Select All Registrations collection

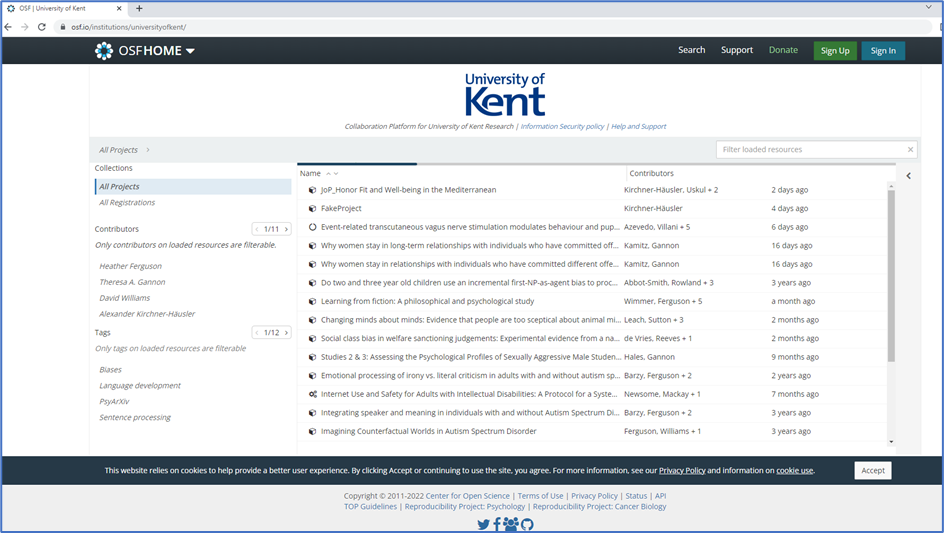pyautogui.click(x=127, y=203)
